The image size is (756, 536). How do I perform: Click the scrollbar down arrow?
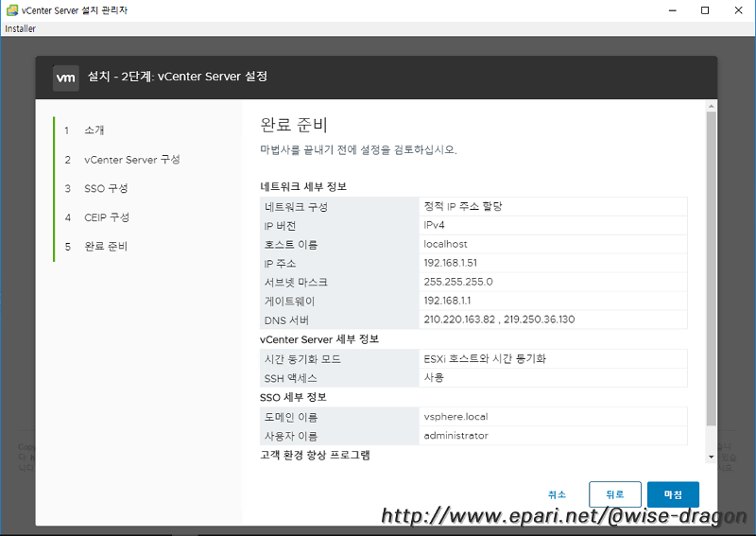pos(712,457)
